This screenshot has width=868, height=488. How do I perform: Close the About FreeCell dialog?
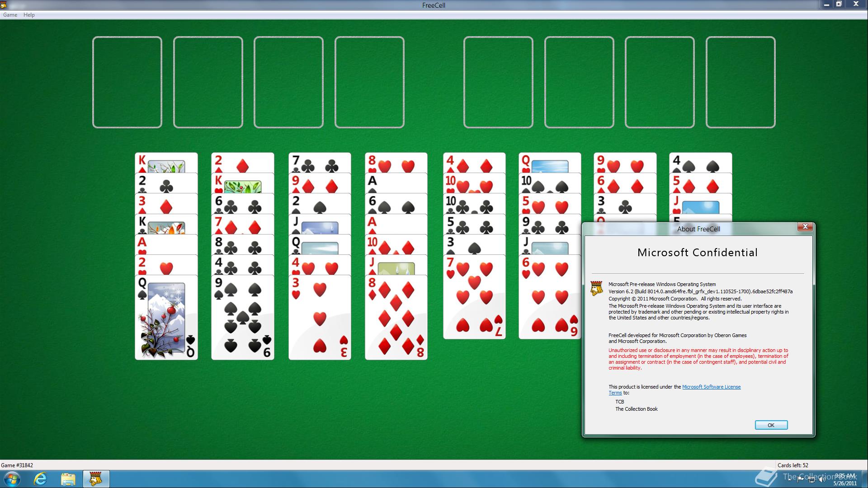[805, 227]
